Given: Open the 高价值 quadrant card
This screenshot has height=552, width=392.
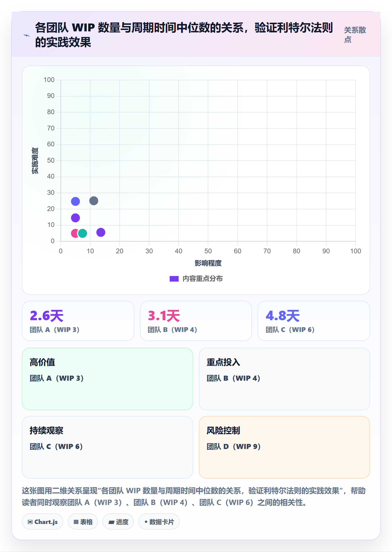Looking at the screenshot, I should coord(108,379).
